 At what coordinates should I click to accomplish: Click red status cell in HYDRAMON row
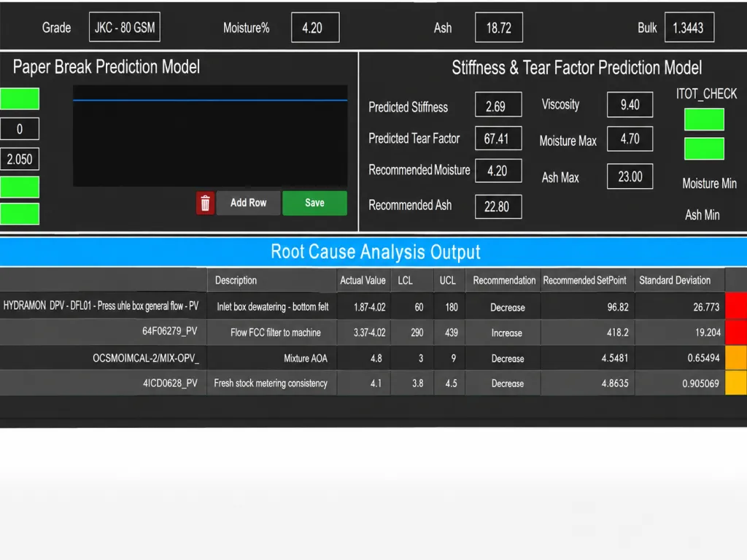(736, 306)
